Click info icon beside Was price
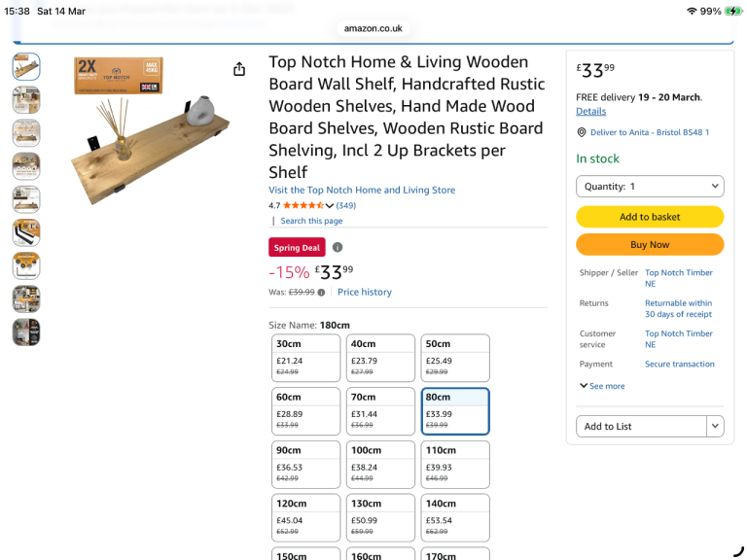747x560 pixels. 321,292
